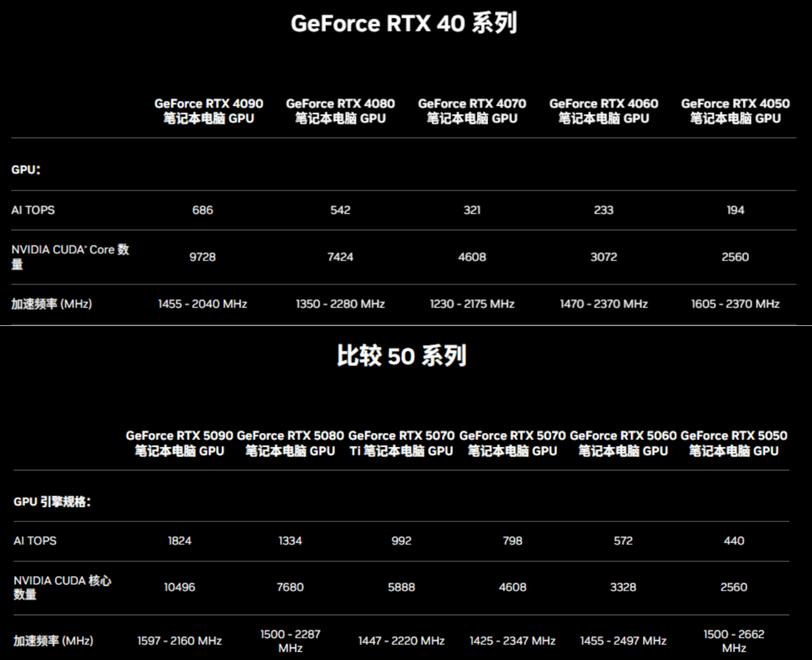Open the GeForce RTX 5080 laptop GPU header
The height and width of the screenshot is (660, 812).
tap(290, 443)
